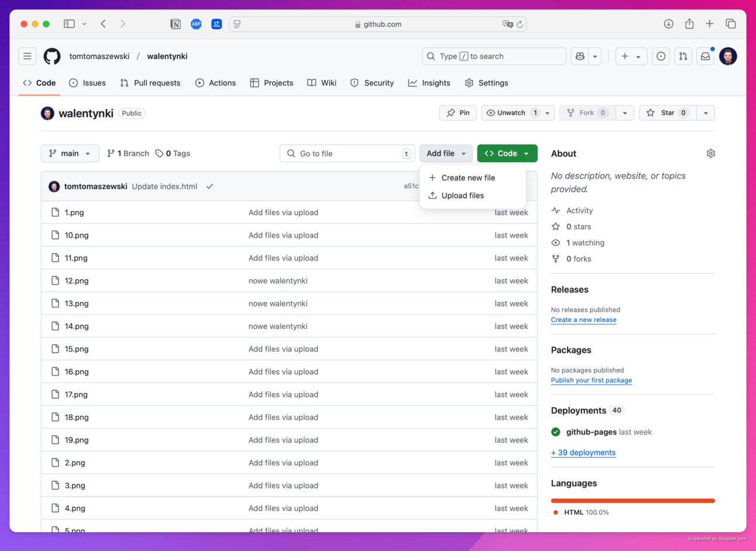Open the 0 Tags link
Screen dimensions: 756x551
point(173,153)
